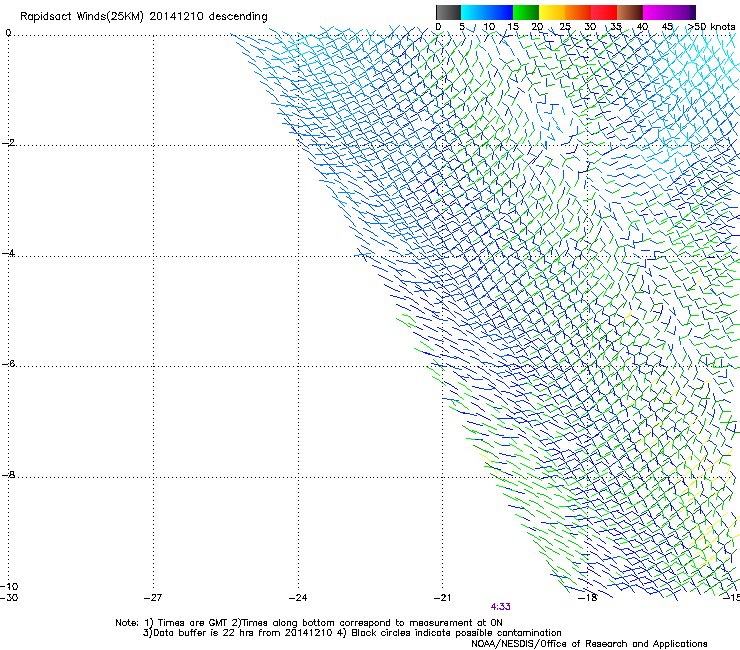Viewport: 740px width, 650px height.
Task: Click the cyan 5-10 knots color segment
Action: click(474, 12)
